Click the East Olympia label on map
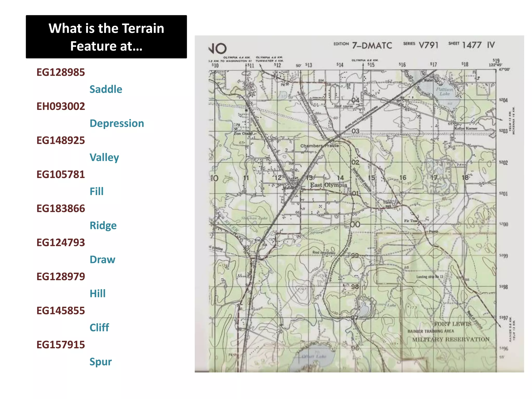The height and width of the screenshot is (399, 532). click(x=328, y=185)
